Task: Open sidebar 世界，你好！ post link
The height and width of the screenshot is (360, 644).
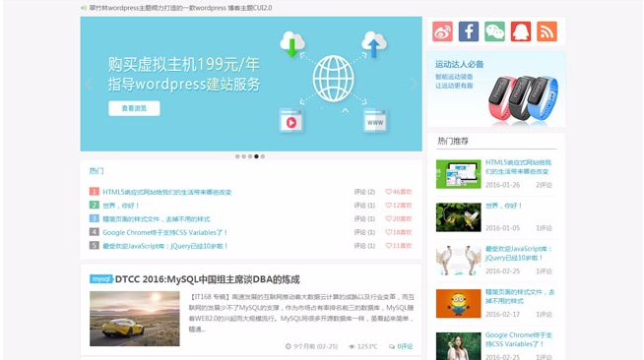Action: pos(503,206)
